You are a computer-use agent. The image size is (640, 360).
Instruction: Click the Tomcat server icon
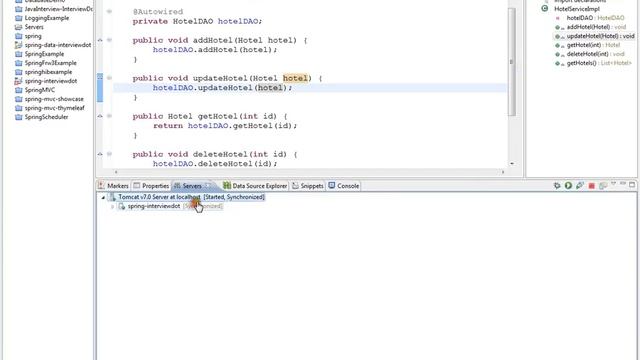click(112, 197)
